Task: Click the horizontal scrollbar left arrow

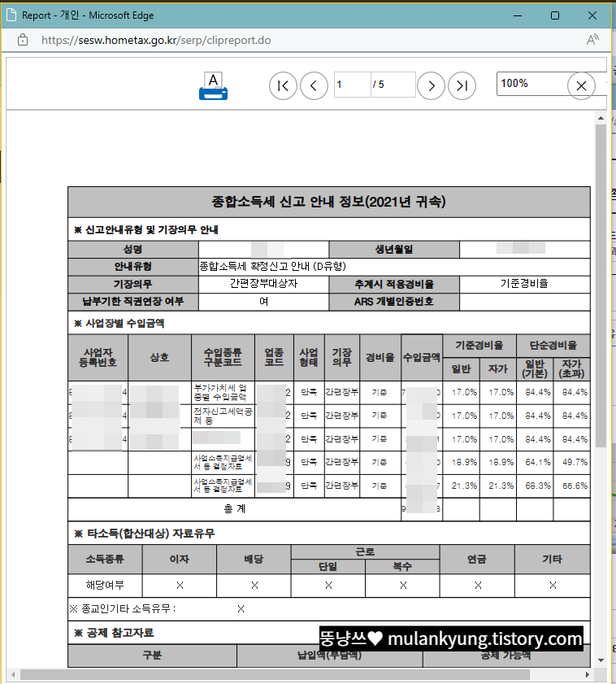Action: click(13, 675)
